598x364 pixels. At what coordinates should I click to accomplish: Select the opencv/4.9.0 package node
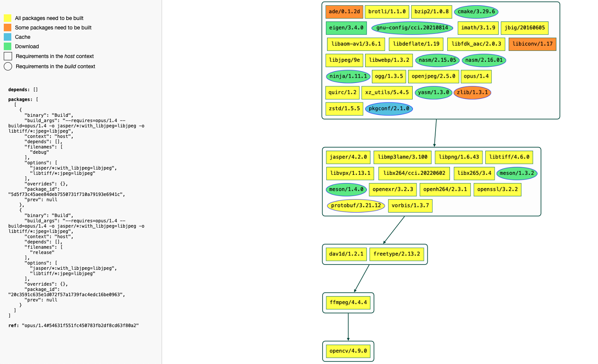point(348,351)
